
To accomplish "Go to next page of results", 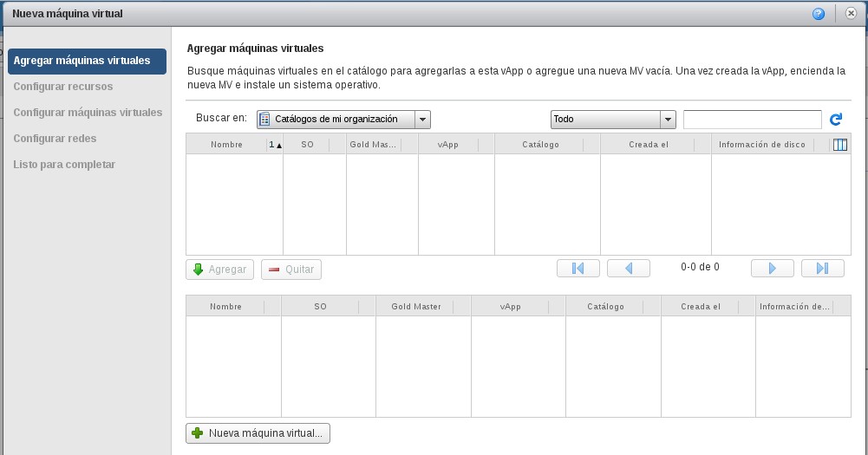I will point(773,269).
